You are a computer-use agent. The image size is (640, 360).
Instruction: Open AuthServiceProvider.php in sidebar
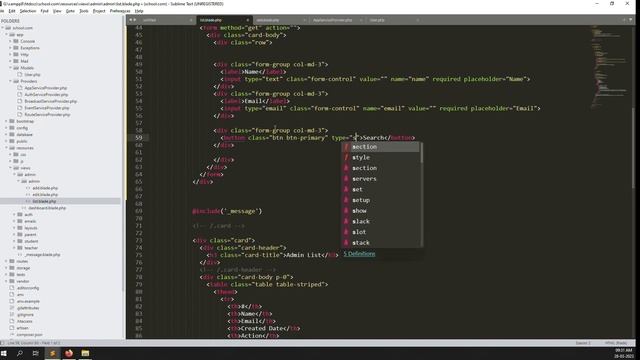click(x=46, y=94)
